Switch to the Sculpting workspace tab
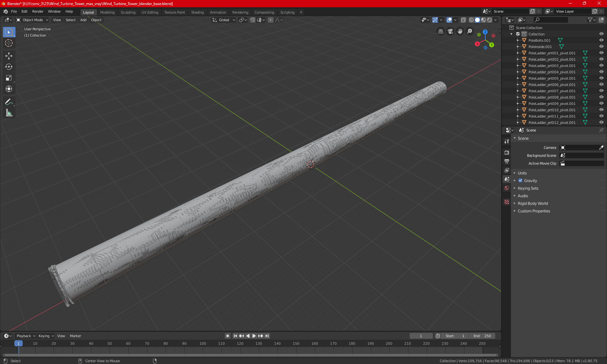This screenshot has width=607, height=364. click(x=128, y=12)
